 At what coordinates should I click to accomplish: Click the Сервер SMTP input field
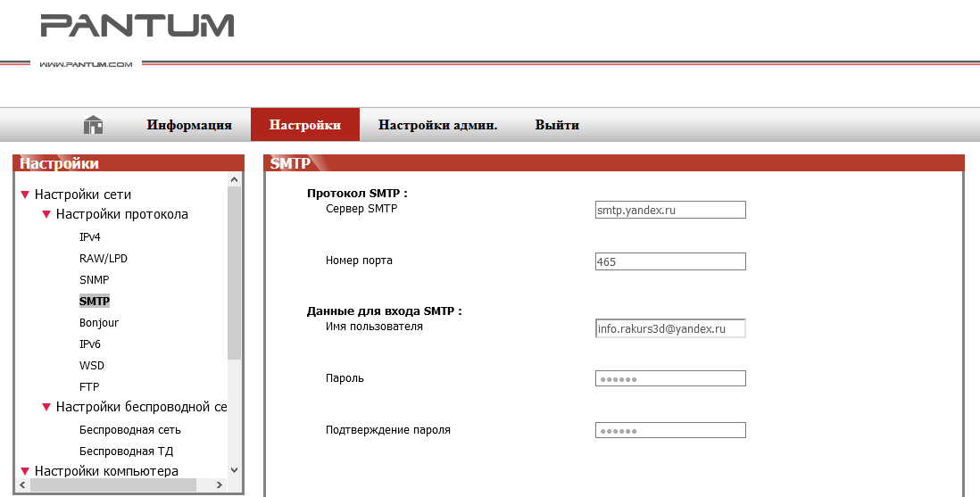pyautogui.click(x=670, y=210)
